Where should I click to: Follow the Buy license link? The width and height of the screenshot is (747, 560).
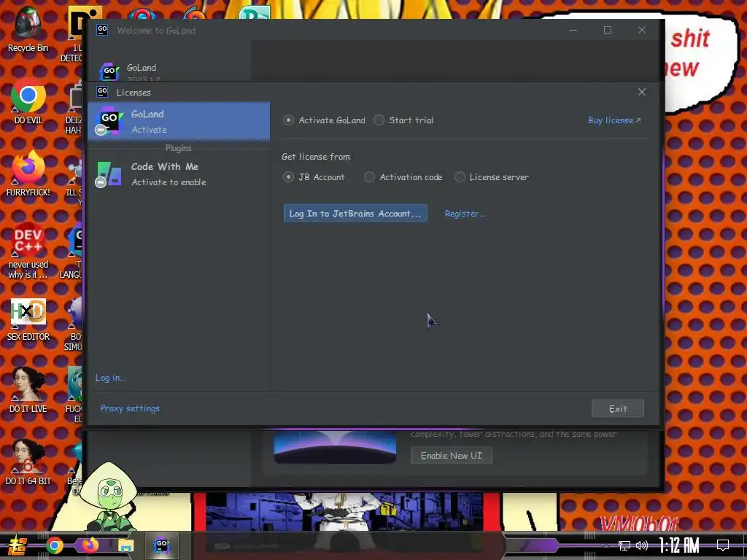pyautogui.click(x=614, y=120)
